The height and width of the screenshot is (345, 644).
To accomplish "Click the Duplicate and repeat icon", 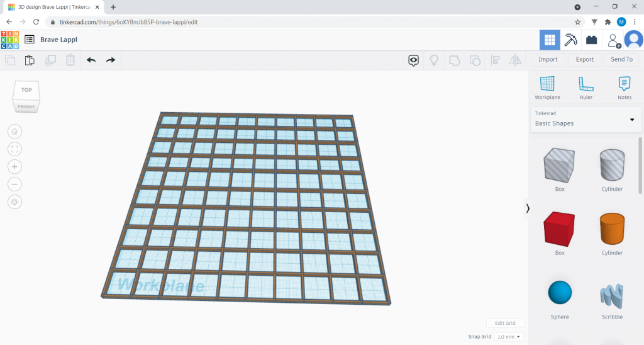I will point(50,60).
